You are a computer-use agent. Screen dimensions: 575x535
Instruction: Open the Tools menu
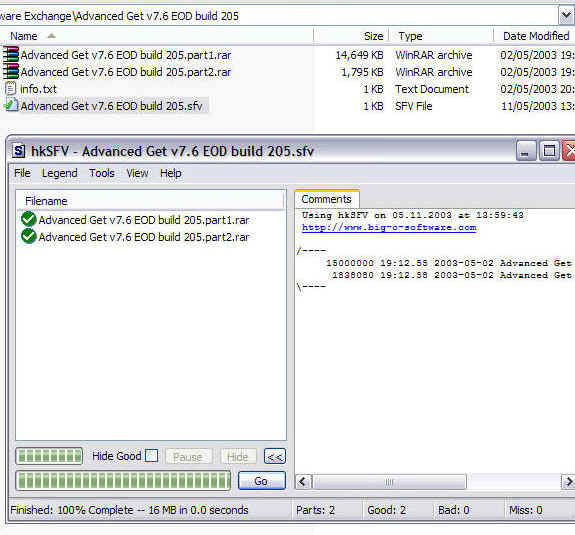(102, 173)
